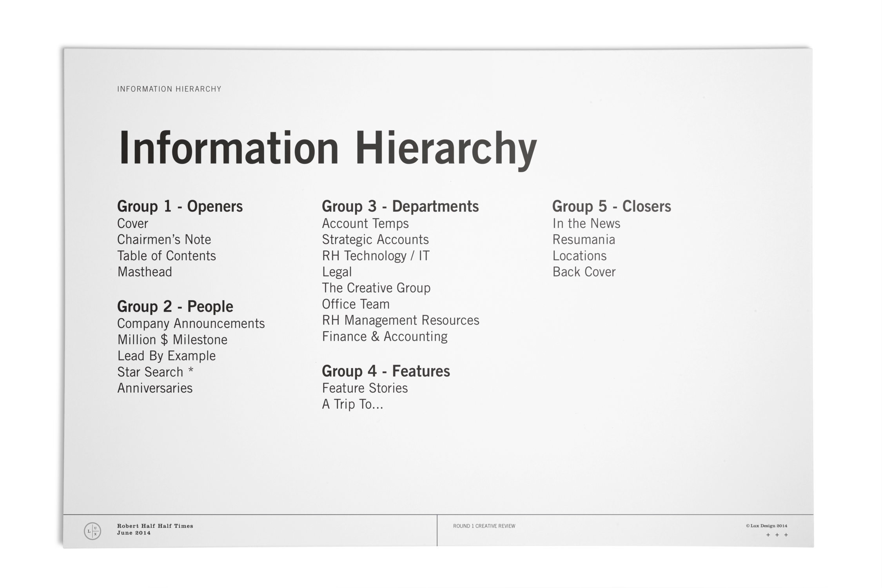Click Back Cover entry
This screenshot has height=588, width=882.
coord(584,272)
